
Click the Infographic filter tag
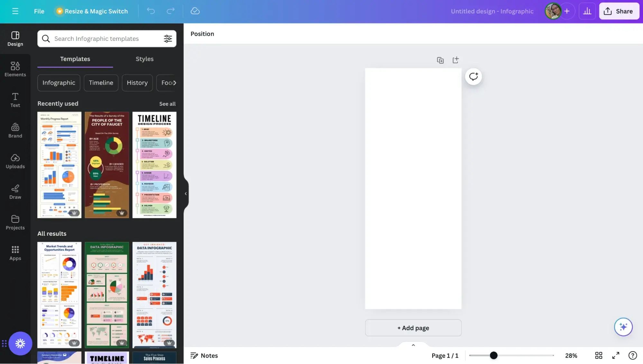click(59, 83)
